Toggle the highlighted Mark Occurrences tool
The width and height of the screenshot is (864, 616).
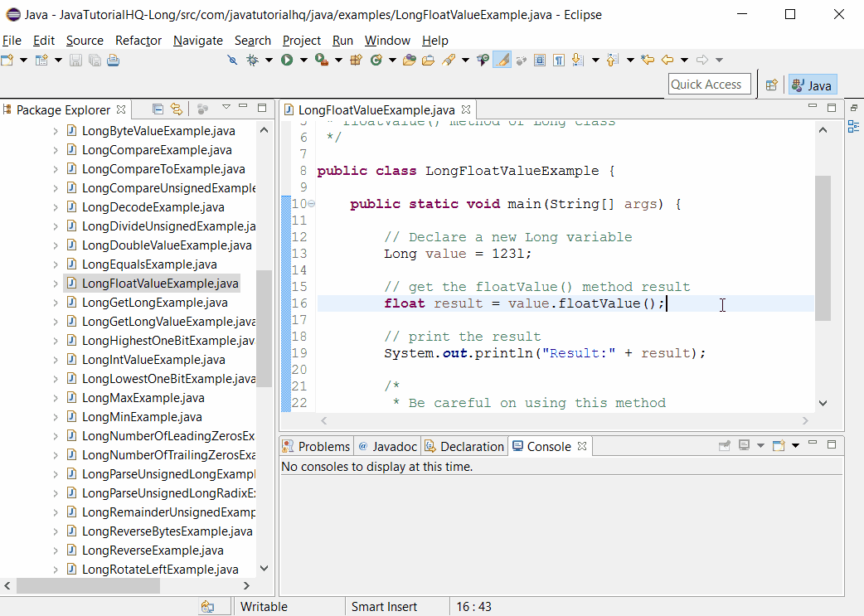(x=502, y=59)
